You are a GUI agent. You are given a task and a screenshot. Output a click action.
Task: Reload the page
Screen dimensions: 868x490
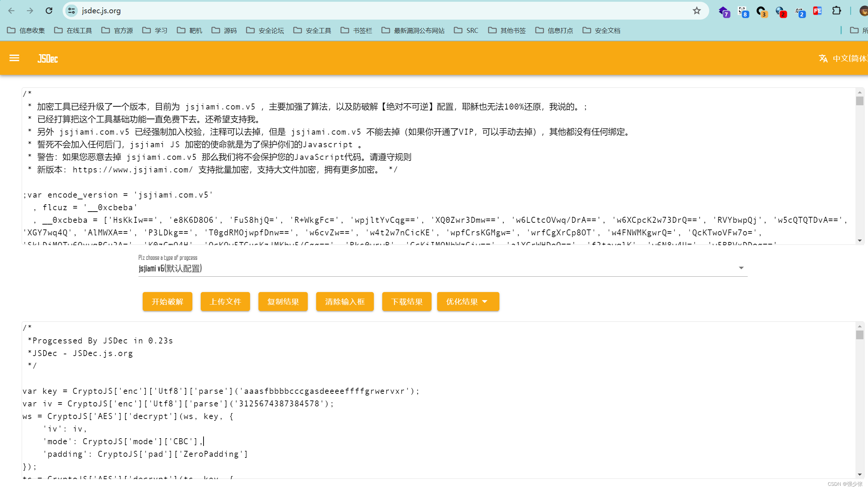pyautogui.click(x=49, y=11)
